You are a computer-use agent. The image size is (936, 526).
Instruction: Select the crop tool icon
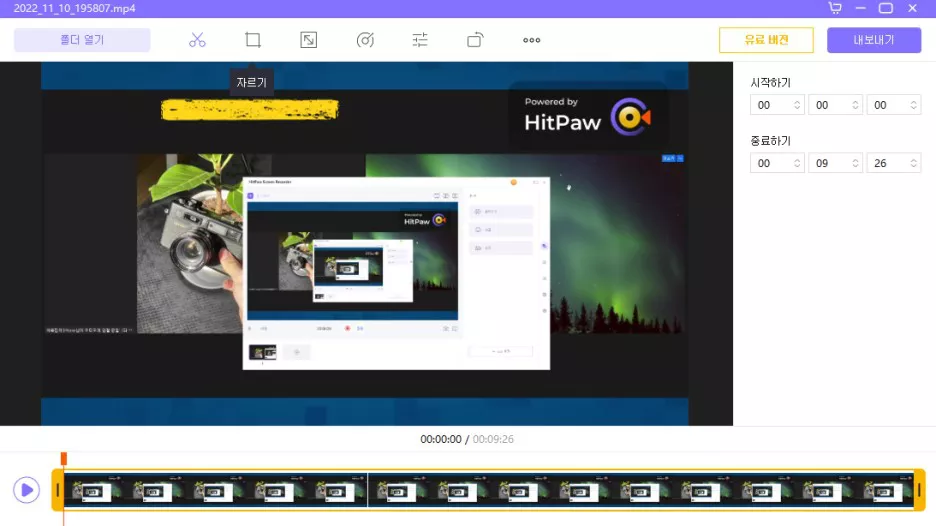[x=253, y=40]
